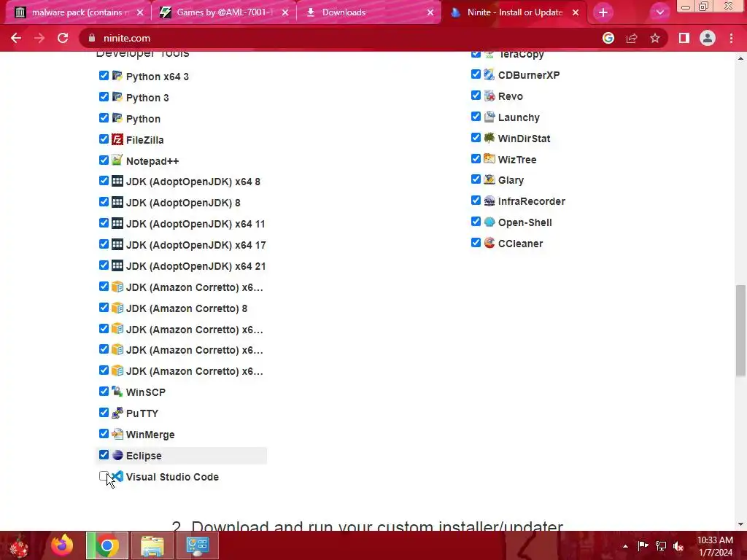Viewport: 747px width, 560px height.
Task: Close the Downloads tab
Action: tap(430, 12)
